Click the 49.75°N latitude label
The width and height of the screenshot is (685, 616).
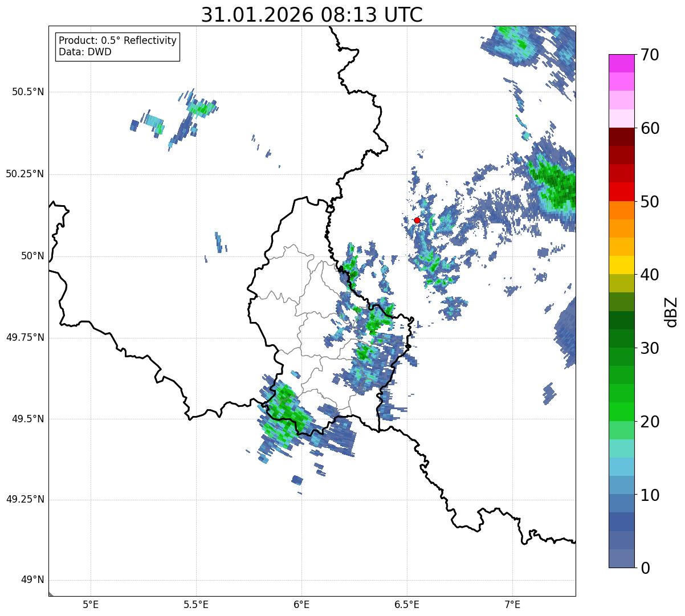pos(25,337)
